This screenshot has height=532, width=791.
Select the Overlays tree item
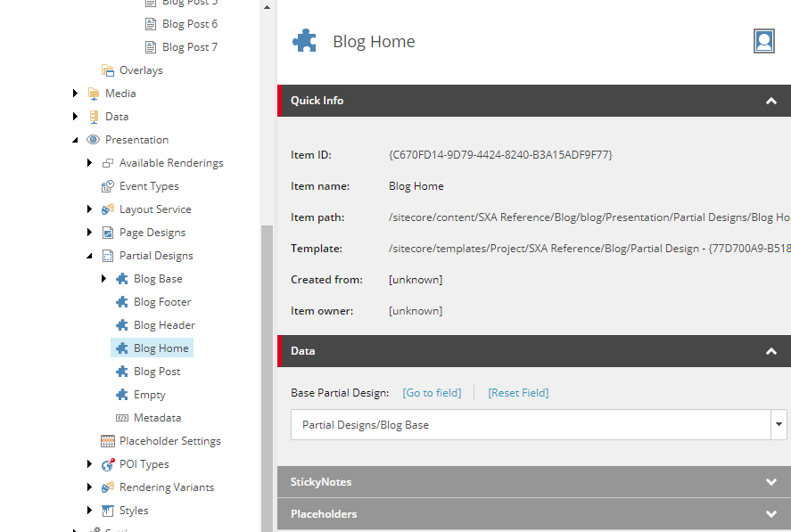click(141, 70)
